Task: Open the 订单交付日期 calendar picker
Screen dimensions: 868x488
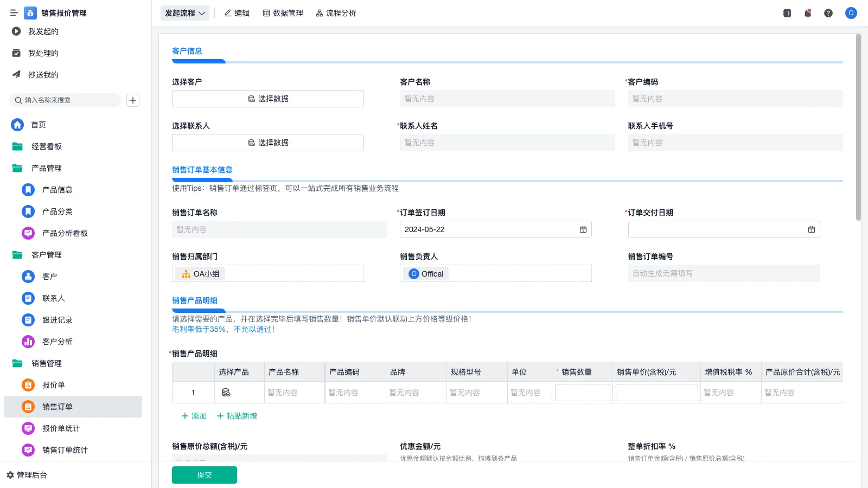Action: 812,229
